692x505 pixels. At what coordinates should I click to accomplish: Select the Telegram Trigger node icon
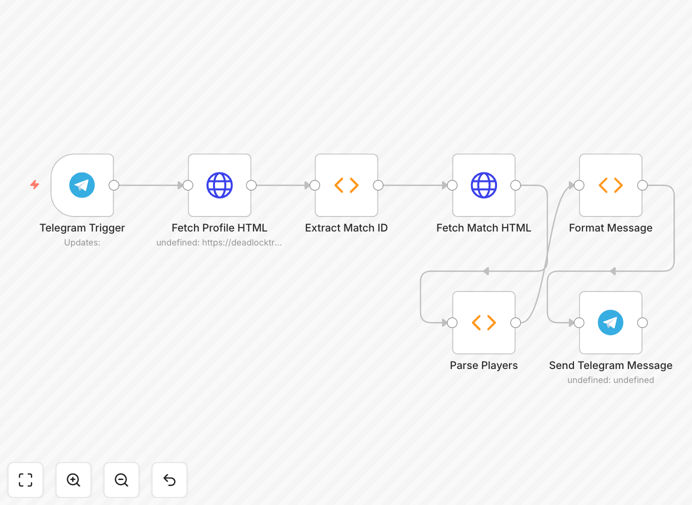(x=82, y=185)
